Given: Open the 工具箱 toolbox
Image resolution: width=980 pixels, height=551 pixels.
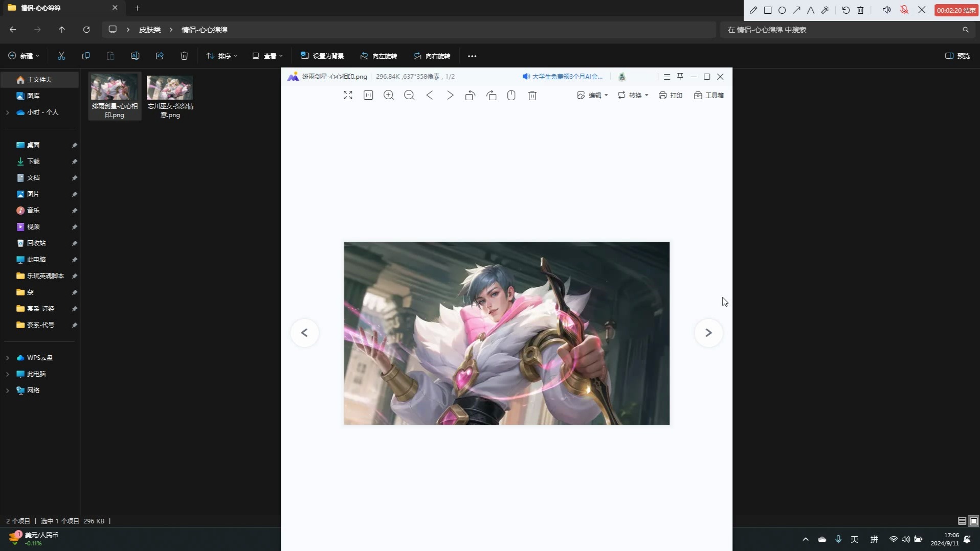Looking at the screenshot, I should point(709,95).
